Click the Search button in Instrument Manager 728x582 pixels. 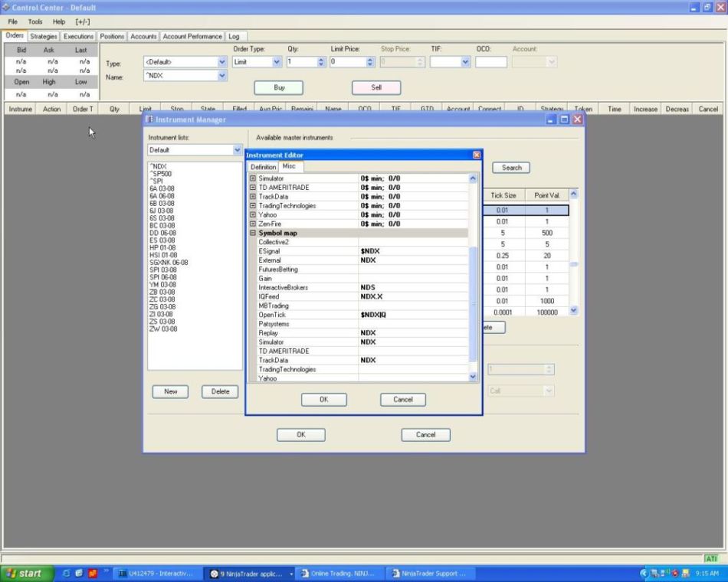pyautogui.click(x=511, y=168)
